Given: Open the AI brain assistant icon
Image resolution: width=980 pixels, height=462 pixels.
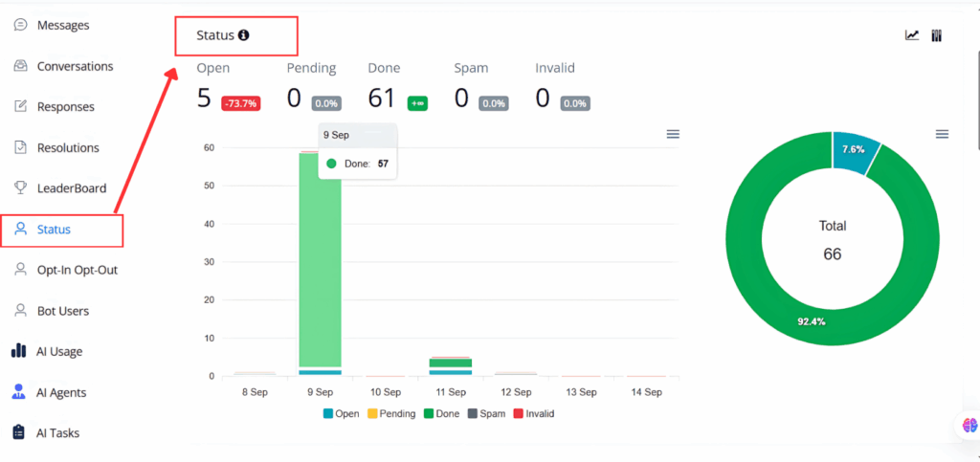Looking at the screenshot, I should pos(969,425).
